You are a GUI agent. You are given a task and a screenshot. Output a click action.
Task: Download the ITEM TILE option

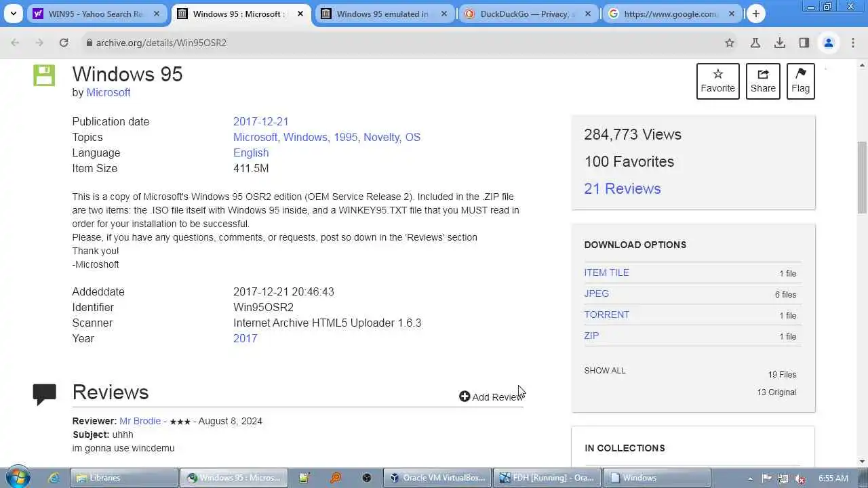[607, 272]
